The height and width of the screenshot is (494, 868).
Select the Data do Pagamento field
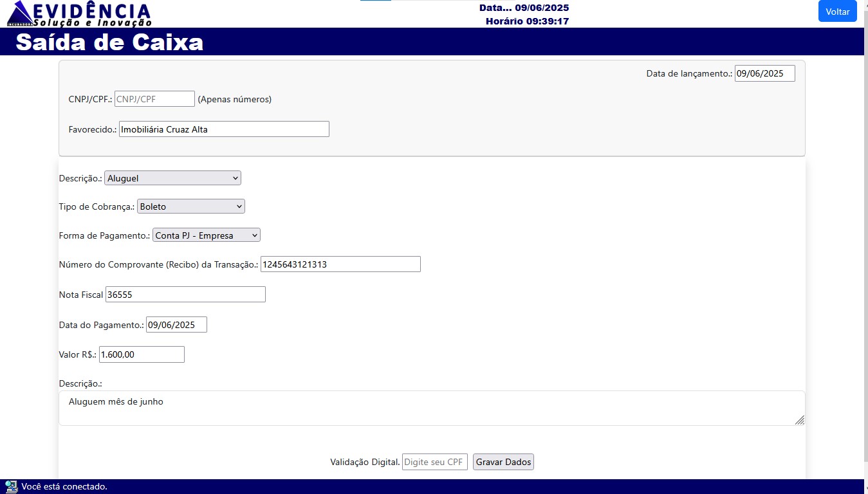(176, 325)
